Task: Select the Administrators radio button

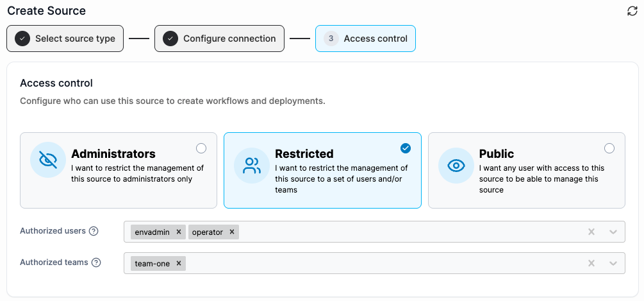Action: click(x=201, y=148)
